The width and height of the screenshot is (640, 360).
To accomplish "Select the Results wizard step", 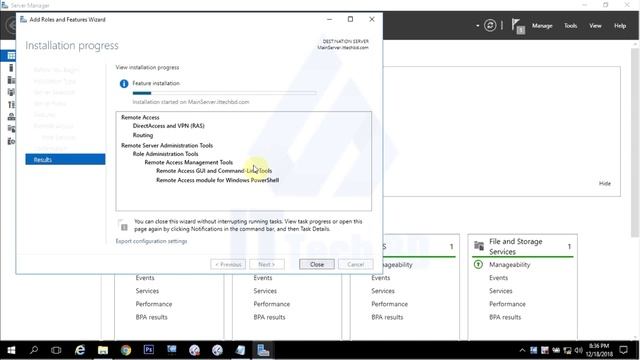I will click(65, 159).
